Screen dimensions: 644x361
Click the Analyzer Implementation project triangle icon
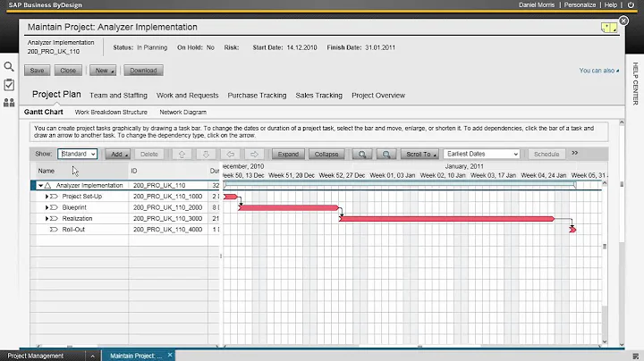(48, 186)
